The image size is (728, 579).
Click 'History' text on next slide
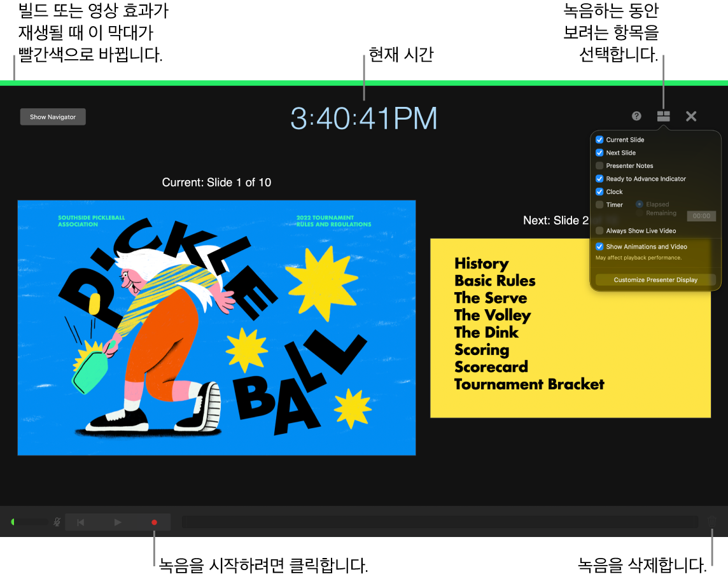[482, 263]
